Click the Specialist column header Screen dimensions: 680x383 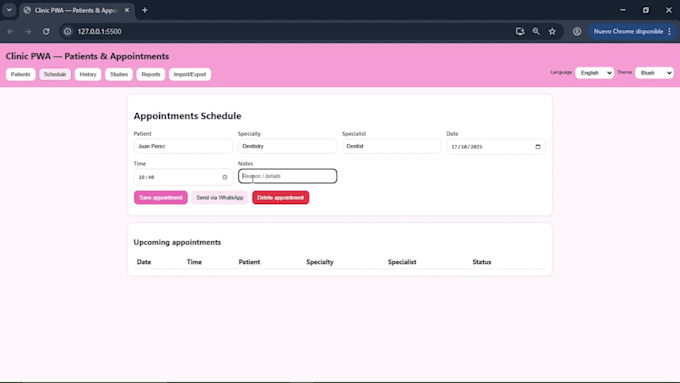[402, 262]
